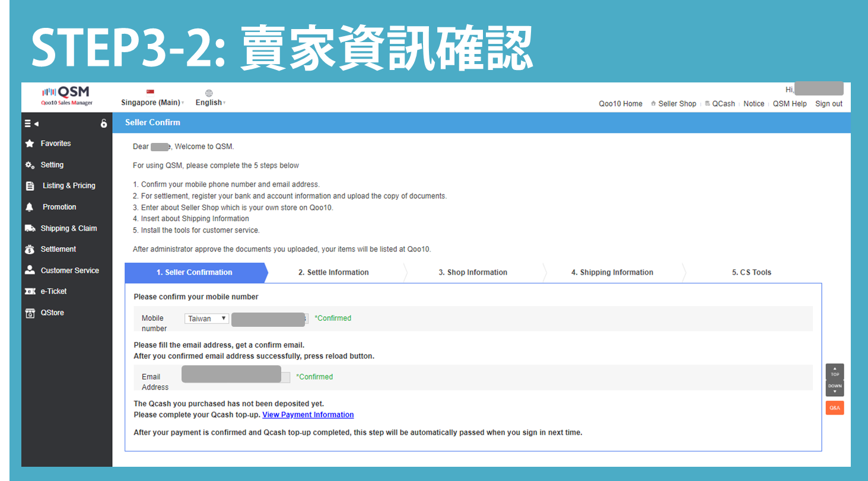Click the Promotion bell icon
This screenshot has height=481, width=868.
(30, 207)
